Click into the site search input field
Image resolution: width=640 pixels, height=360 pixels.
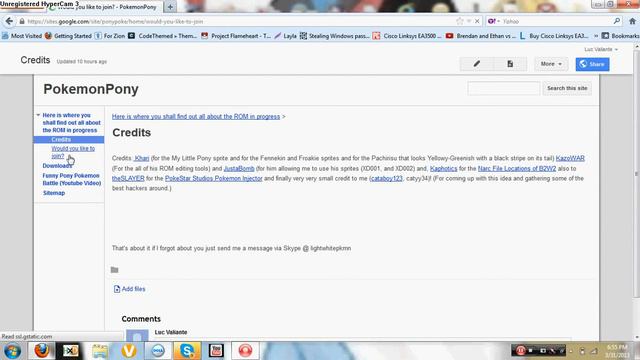click(504, 88)
